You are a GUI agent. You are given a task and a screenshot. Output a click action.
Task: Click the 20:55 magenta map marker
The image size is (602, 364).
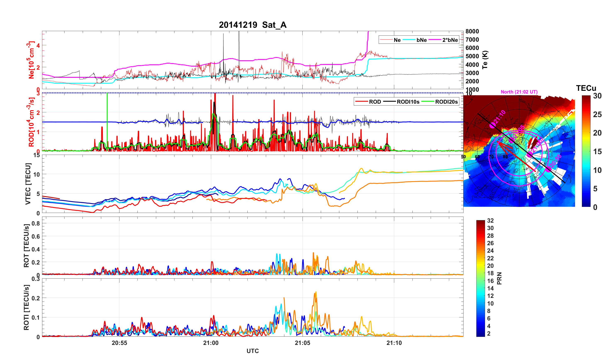coord(548,169)
